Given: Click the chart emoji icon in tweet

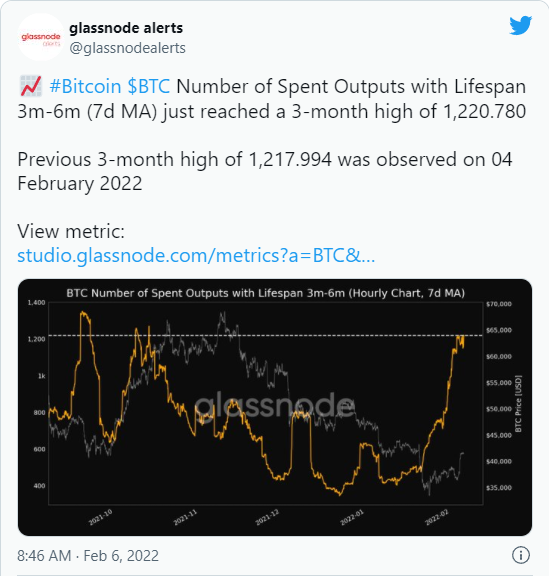Looking at the screenshot, I should tap(30, 86).
